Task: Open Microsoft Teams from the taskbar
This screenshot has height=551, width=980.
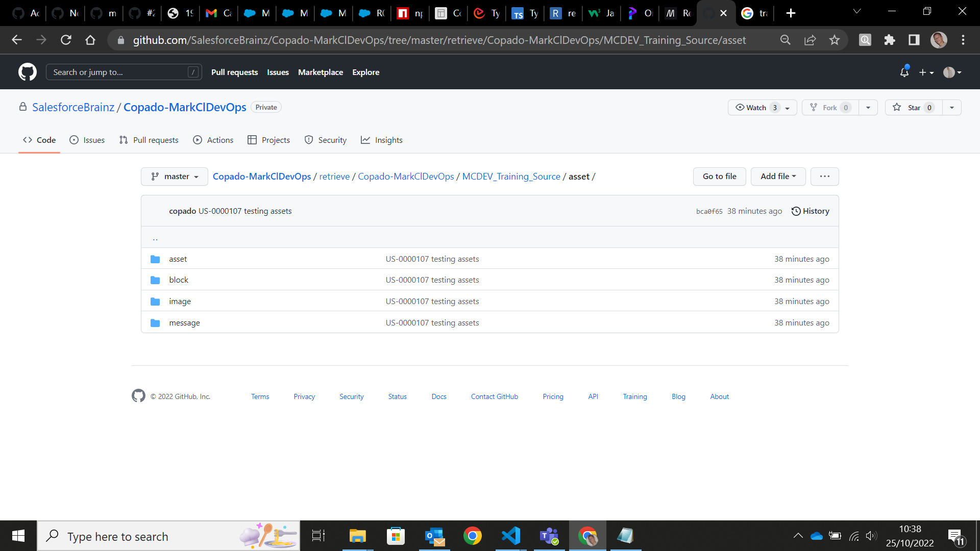Action: pyautogui.click(x=549, y=536)
